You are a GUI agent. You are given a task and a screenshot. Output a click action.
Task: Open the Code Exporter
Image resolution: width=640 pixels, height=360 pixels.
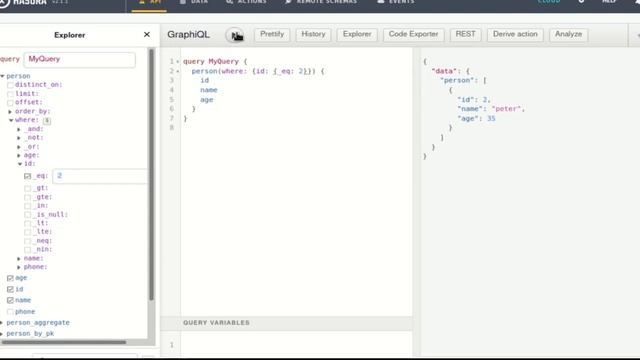coord(413,34)
